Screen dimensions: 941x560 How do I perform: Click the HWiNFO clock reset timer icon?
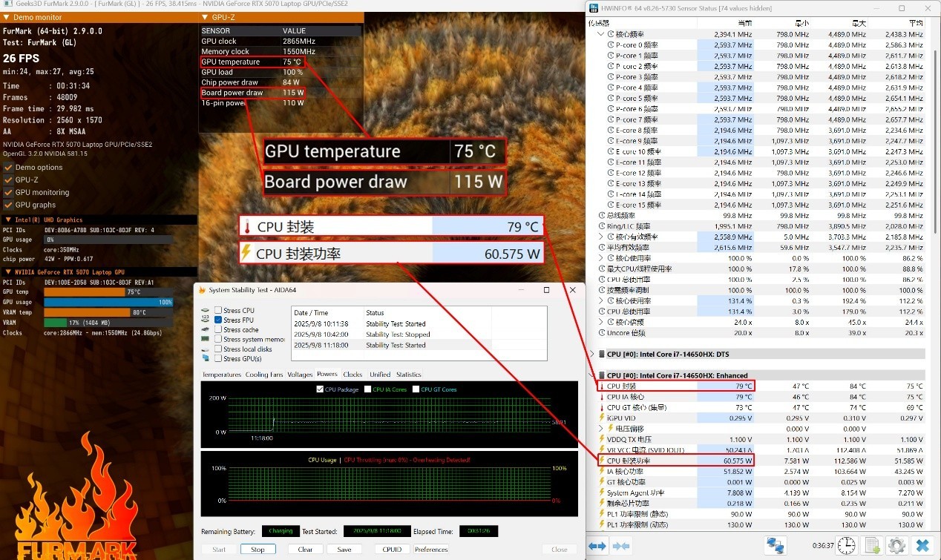point(846,546)
